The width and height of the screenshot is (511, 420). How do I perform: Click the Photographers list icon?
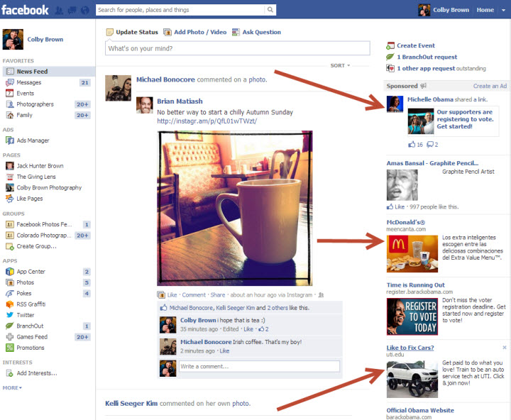click(x=10, y=104)
